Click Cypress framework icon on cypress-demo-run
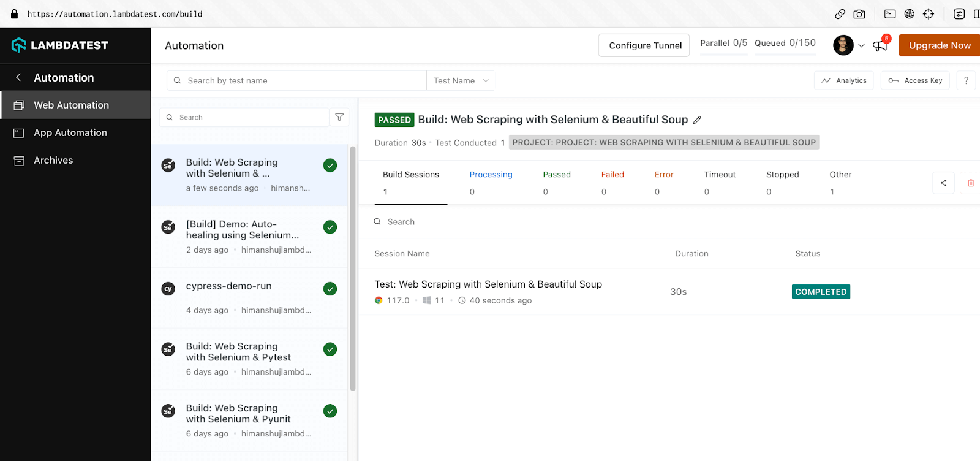 [x=168, y=289]
